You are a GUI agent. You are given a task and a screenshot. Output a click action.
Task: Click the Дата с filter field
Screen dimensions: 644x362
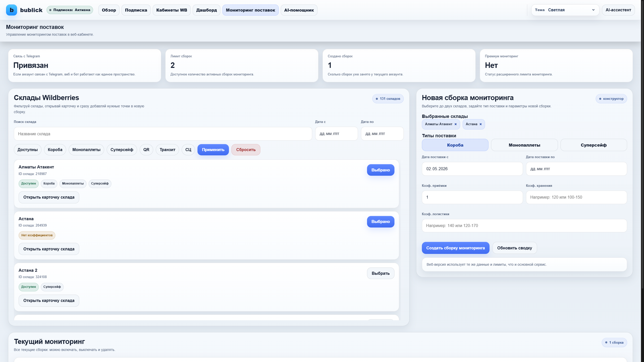click(337, 134)
